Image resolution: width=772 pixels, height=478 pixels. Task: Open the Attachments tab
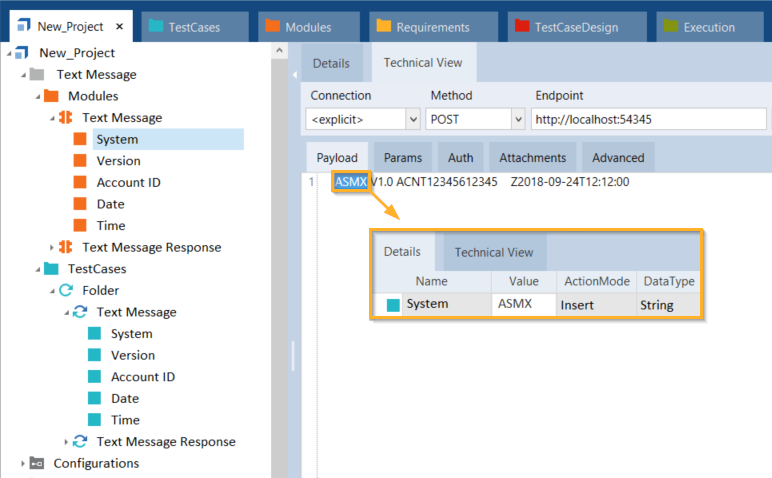click(532, 157)
